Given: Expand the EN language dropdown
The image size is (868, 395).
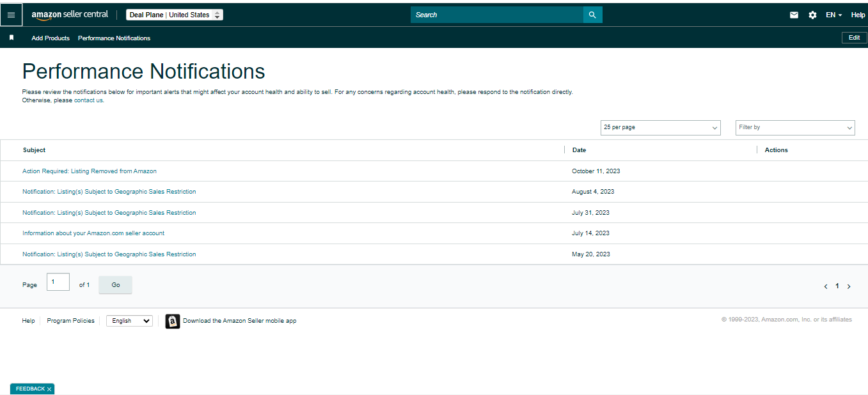Looking at the screenshot, I should (833, 15).
